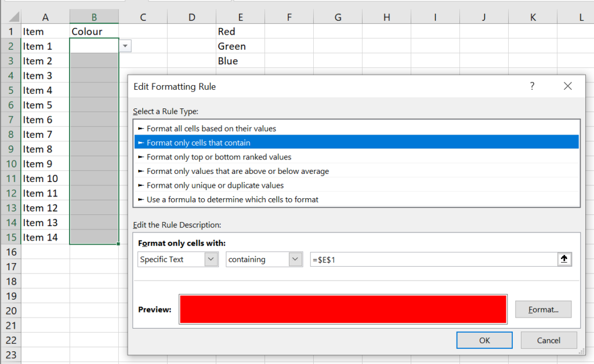Choose 'Format only values that are above or below average'
The height and width of the screenshot is (364, 594).
pyautogui.click(x=237, y=171)
